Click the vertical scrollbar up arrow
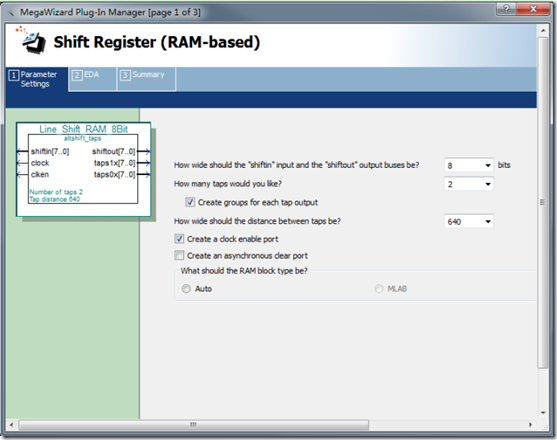This screenshot has width=557, height=440. point(543,31)
